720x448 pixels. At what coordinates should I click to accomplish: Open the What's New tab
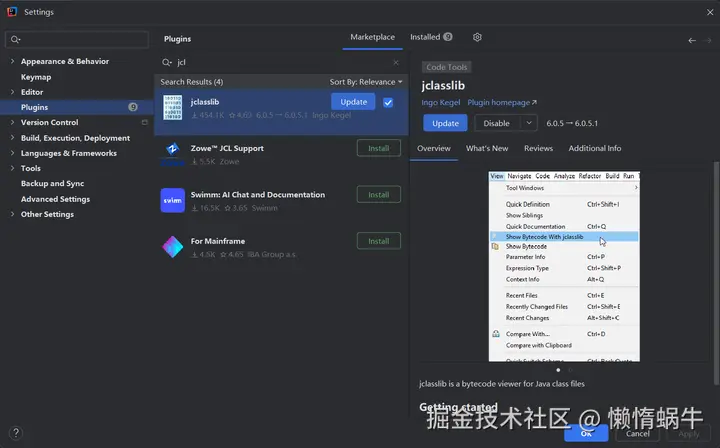pyautogui.click(x=487, y=148)
